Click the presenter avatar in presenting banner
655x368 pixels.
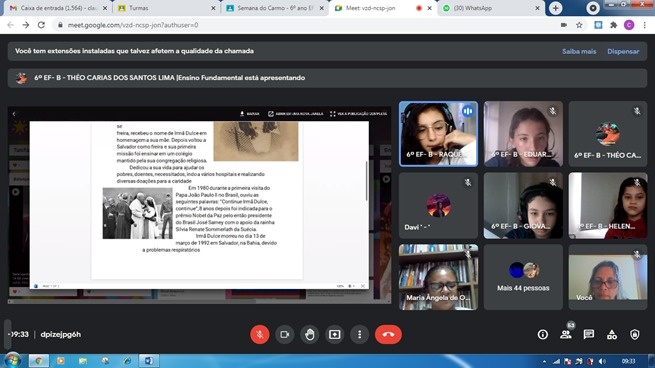click(21, 78)
